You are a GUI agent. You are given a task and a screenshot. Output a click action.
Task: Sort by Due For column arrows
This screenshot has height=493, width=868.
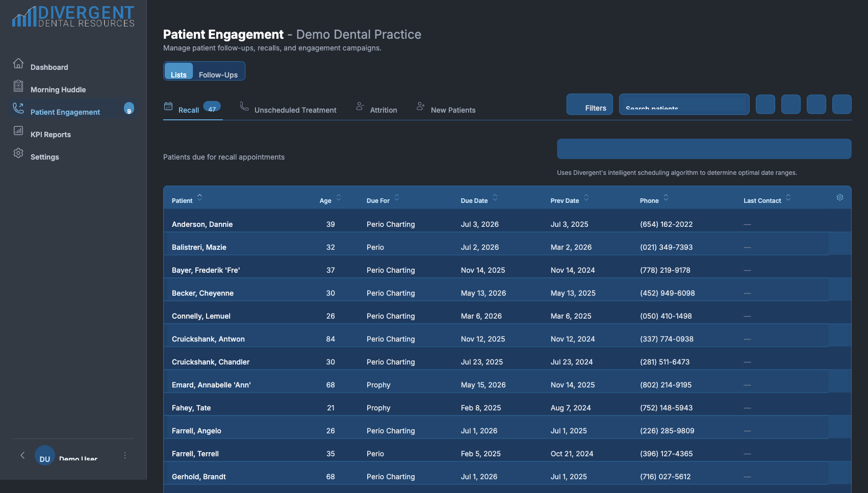(x=397, y=197)
